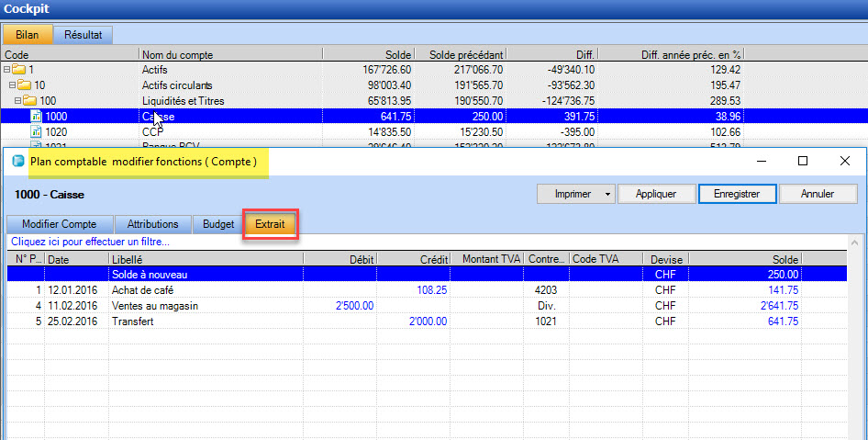Cancel with the Annuler button

(x=818, y=194)
